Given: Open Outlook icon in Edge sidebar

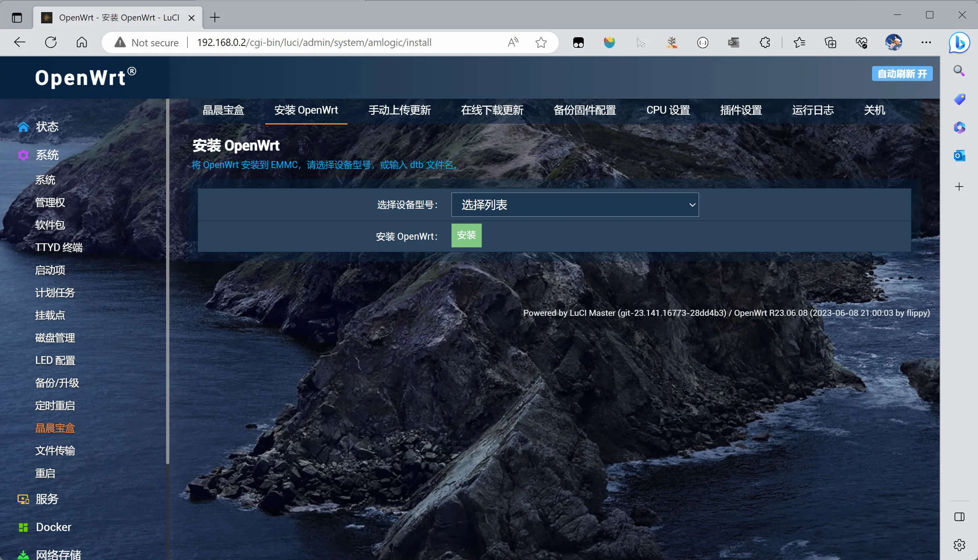Looking at the screenshot, I should 959,156.
